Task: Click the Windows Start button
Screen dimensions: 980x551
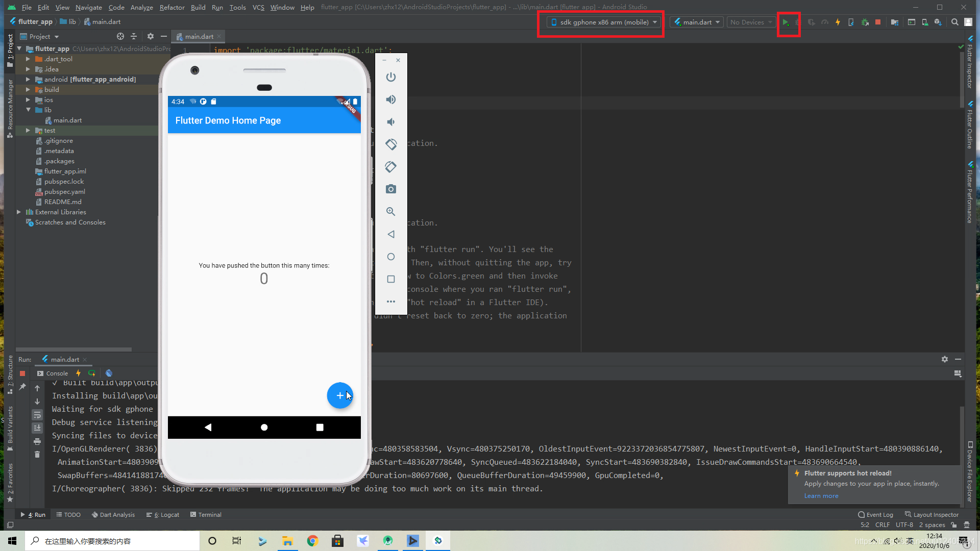Action: tap(12, 541)
